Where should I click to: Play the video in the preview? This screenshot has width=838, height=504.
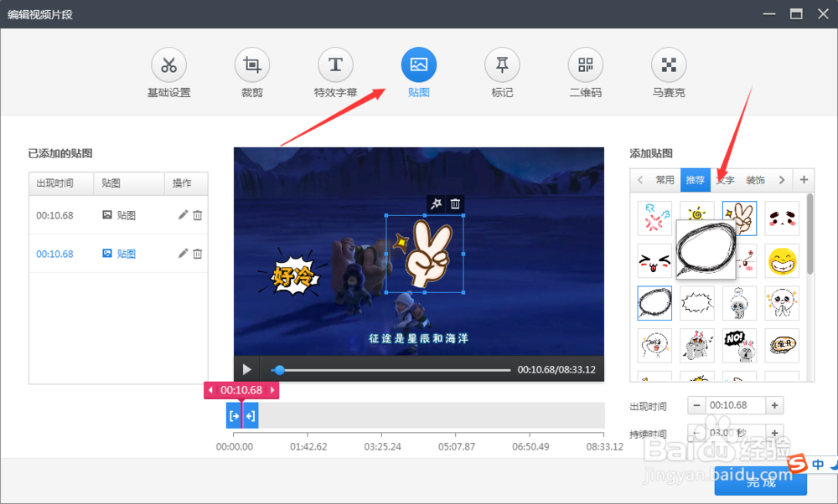tap(246, 368)
